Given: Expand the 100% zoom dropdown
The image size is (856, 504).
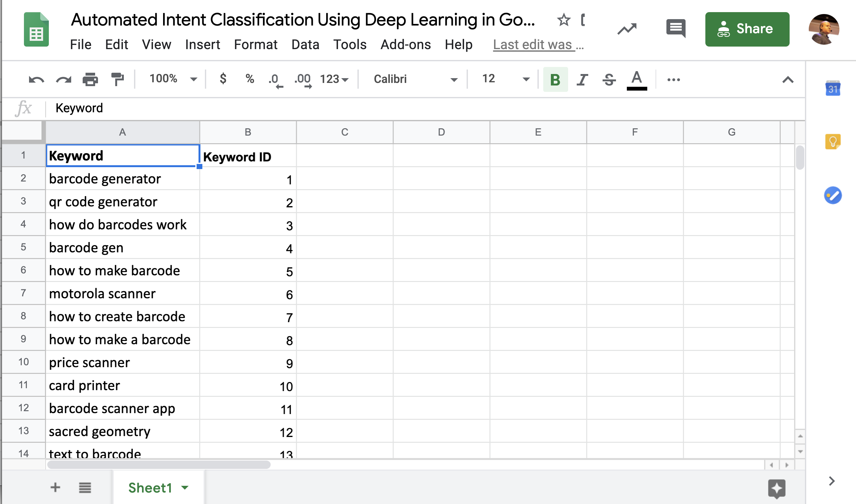Looking at the screenshot, I should click(x=173, y=79).
